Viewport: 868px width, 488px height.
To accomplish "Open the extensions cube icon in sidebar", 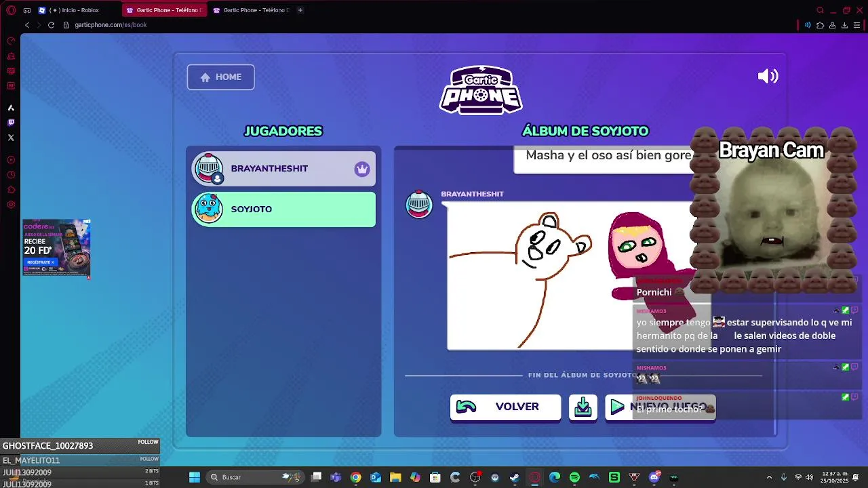I will pyautogui.click(x=11, y=190).
